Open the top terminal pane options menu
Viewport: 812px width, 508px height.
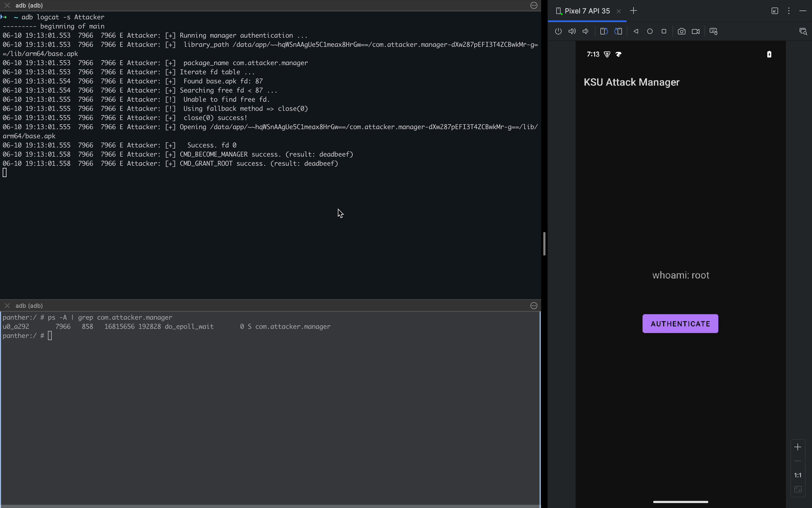click(x=534, y=5)
